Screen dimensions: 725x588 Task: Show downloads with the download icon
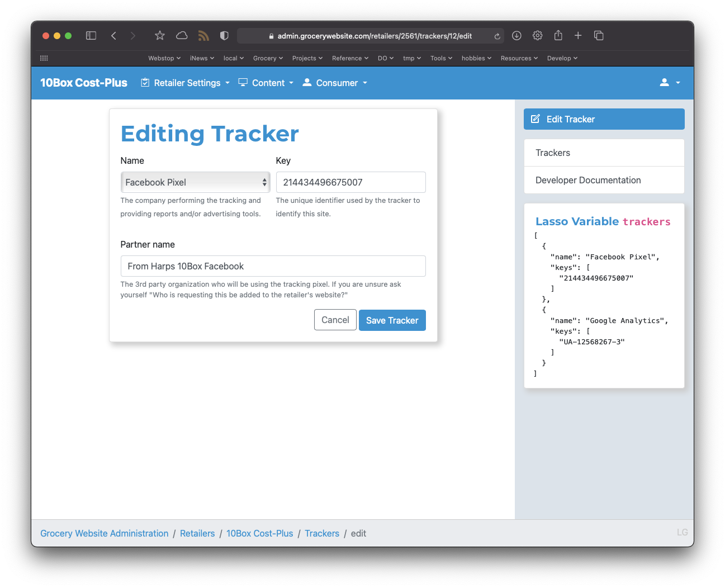click(516, 36)
